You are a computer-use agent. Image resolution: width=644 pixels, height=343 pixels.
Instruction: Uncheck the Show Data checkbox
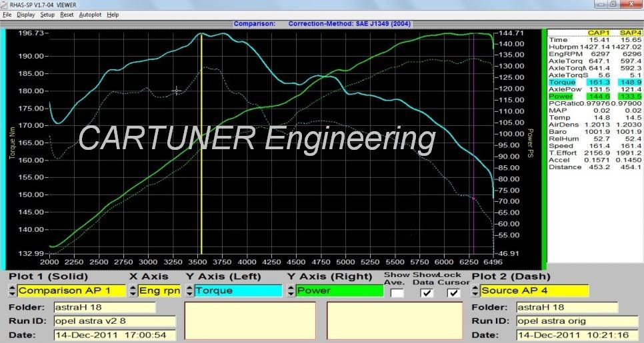click(x=427, y=293)
